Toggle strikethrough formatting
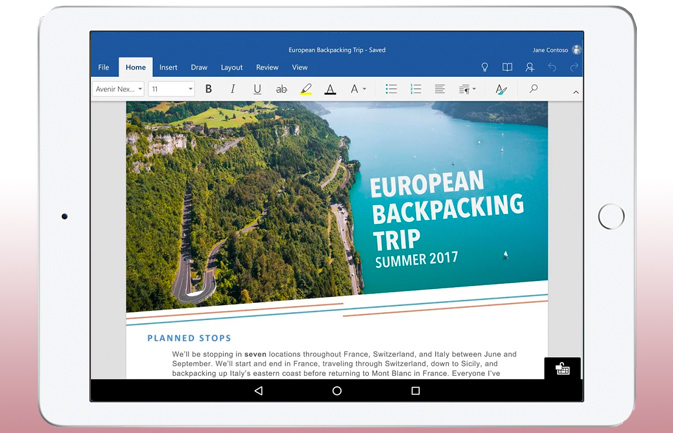Image resolution: width=673 pixels, height=433 pixels. (x=281, y=89)
